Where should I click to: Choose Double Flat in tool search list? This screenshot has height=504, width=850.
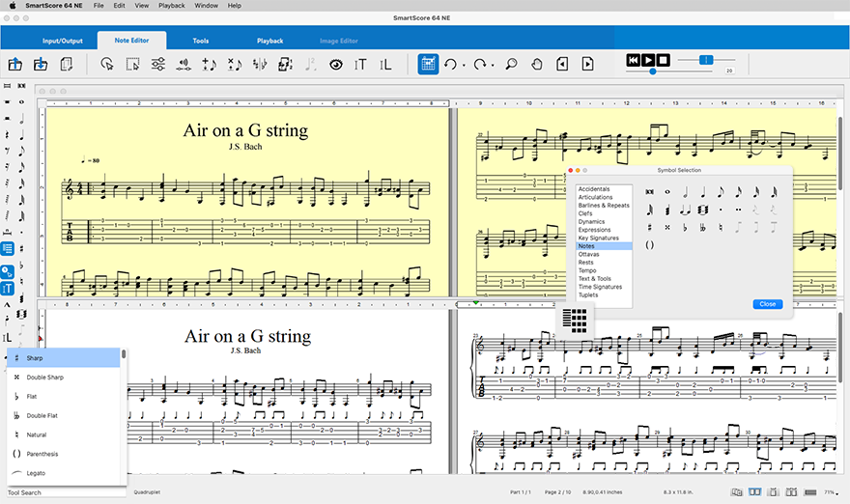pos(64,416)
